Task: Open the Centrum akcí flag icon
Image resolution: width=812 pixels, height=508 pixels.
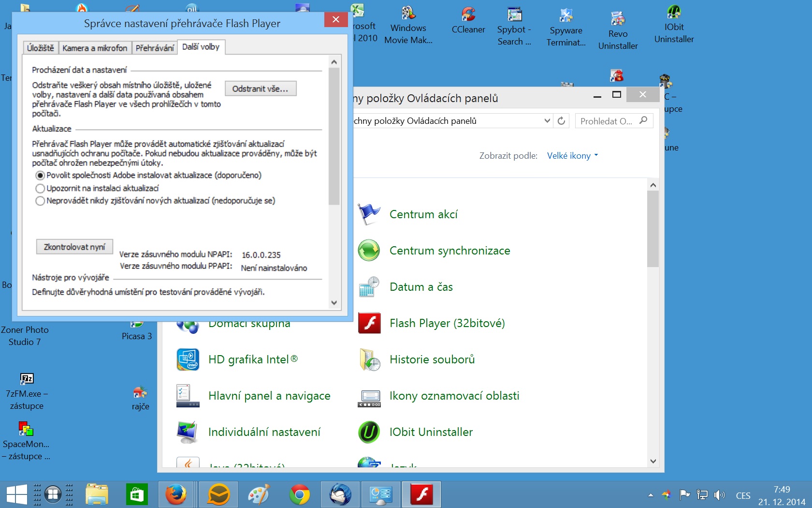Action: 370,214
